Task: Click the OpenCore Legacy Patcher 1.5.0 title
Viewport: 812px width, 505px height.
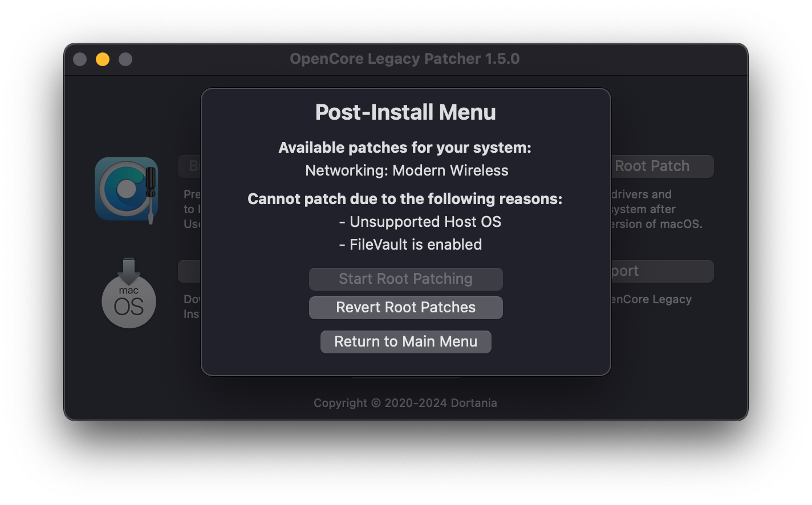Action: pos(405,59)
